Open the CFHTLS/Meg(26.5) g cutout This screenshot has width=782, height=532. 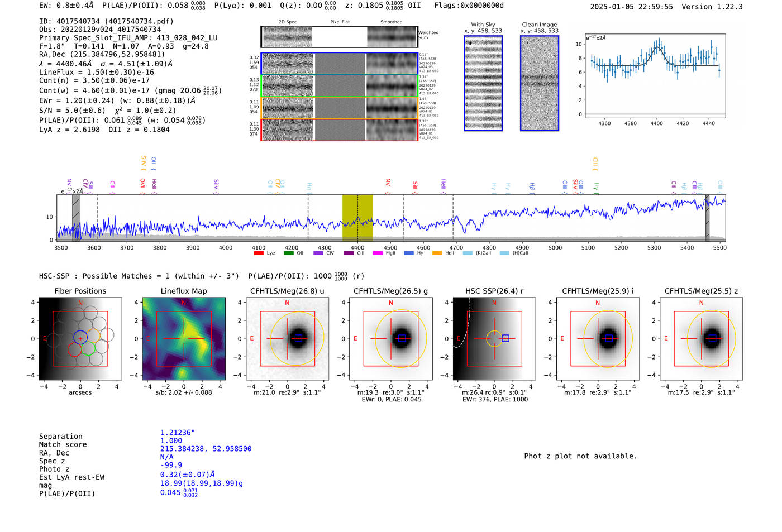click(x=390, y=339)
